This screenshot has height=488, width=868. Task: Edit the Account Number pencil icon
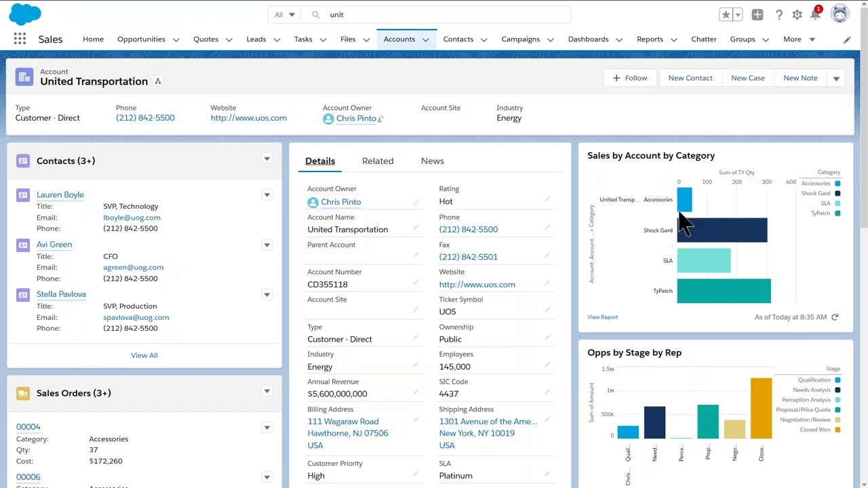416,283
